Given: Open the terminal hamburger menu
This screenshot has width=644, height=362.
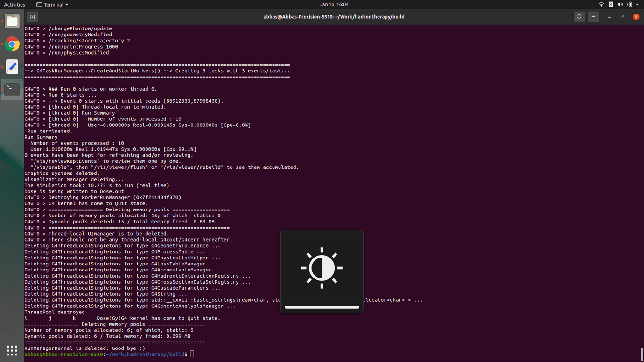Looking at the screenshot, I should coord(594,17).
